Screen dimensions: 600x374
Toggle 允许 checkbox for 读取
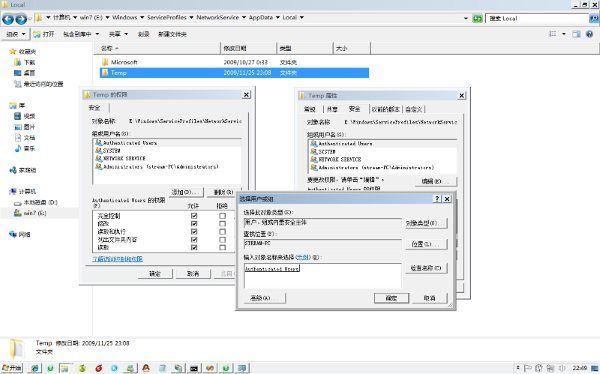point(194,247)
